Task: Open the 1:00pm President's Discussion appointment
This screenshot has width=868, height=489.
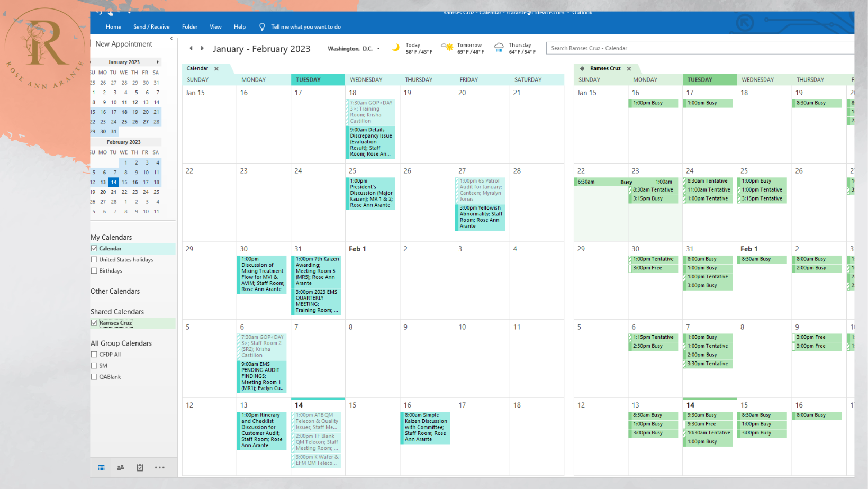Action: point(370,193)
